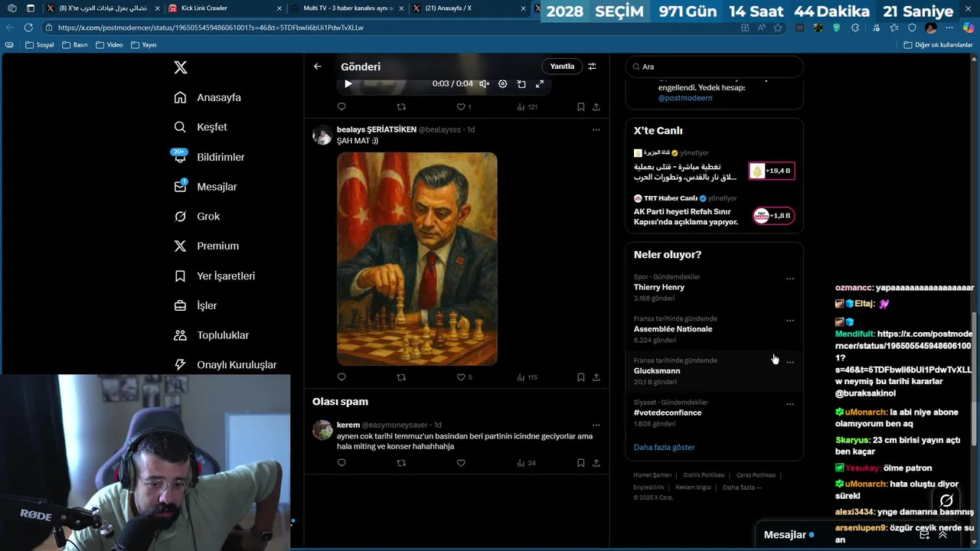
Task: Click the Ara search field
Action: click(x=714, y=67)
